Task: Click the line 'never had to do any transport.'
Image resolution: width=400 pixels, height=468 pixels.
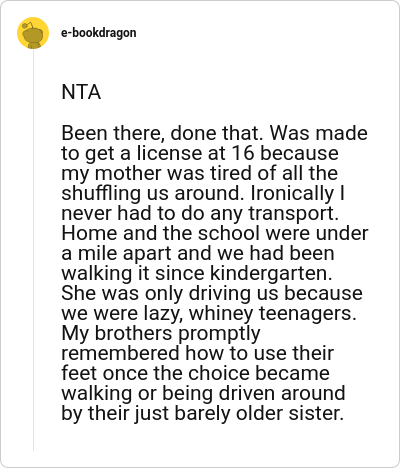Action: [200, 213]
